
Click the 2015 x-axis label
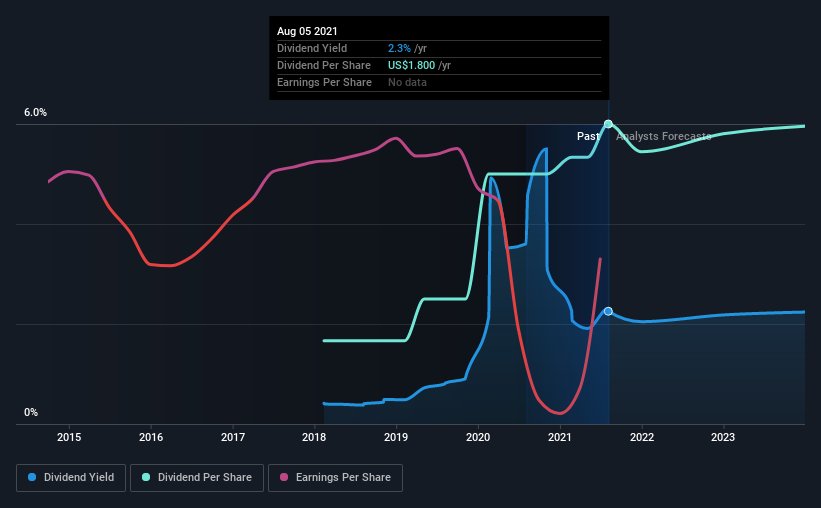point(69,437)
